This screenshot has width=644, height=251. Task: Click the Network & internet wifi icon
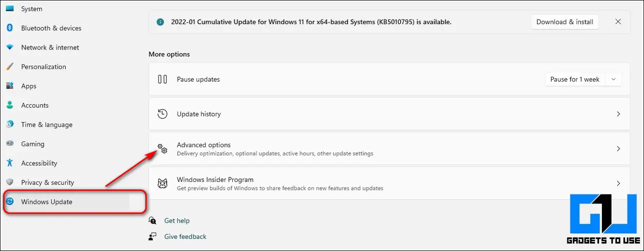(10, 47)
